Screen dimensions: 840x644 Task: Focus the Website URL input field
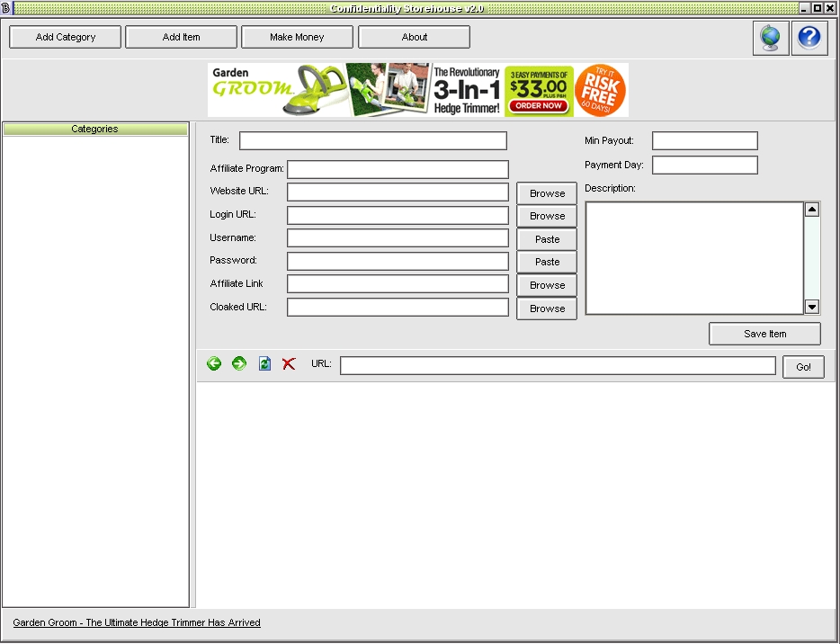pyautogui.click(x=398, y=192)
